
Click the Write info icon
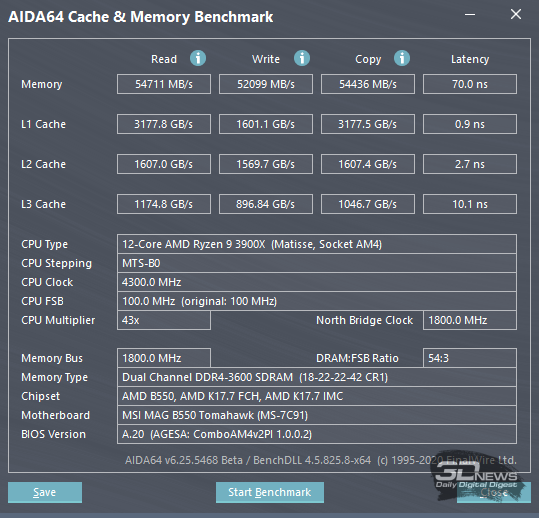[302, 58]
